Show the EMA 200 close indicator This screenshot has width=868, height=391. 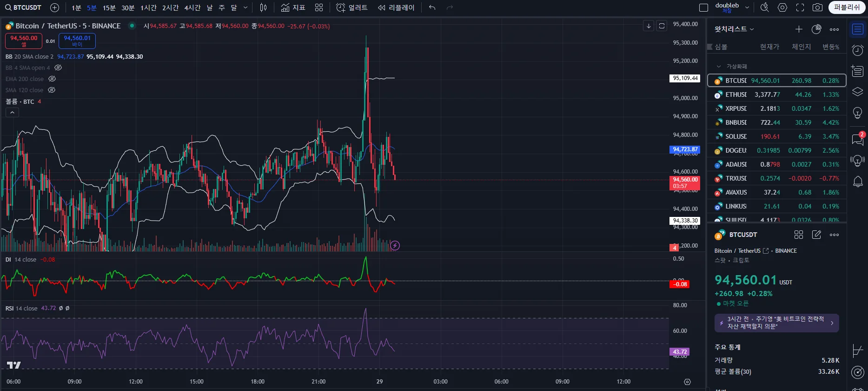point(52,79)
